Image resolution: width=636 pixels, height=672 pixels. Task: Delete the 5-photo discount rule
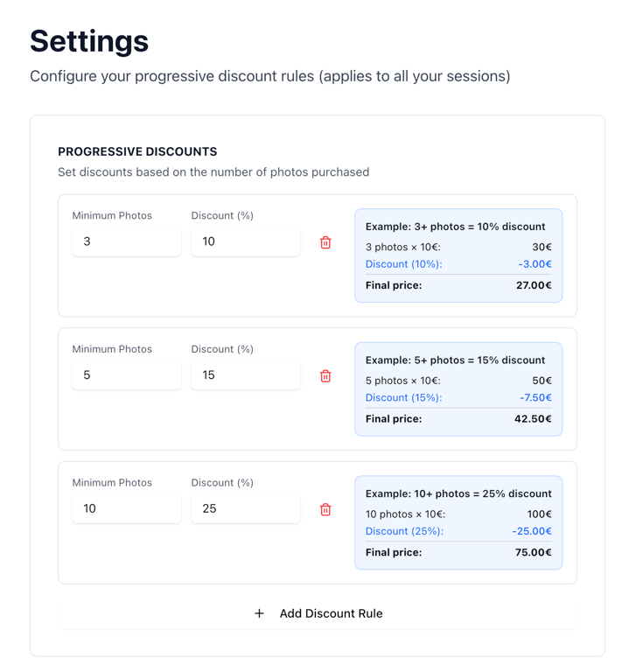[x=325, y=376]
